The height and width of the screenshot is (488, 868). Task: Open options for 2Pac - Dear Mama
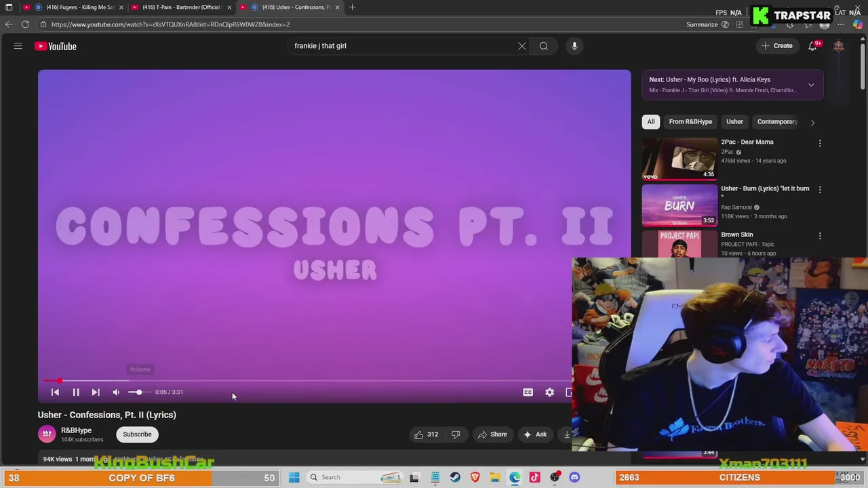point(820,144)
